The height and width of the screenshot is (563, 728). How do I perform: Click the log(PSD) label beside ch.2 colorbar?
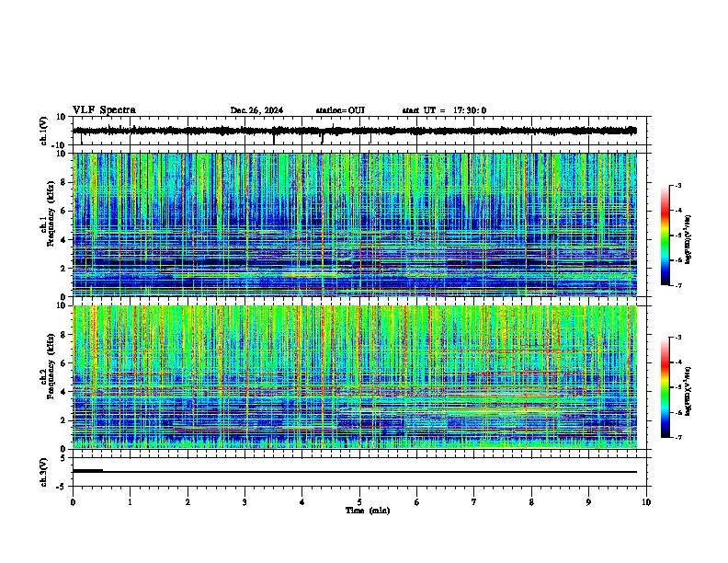click(x=688, y=391)
